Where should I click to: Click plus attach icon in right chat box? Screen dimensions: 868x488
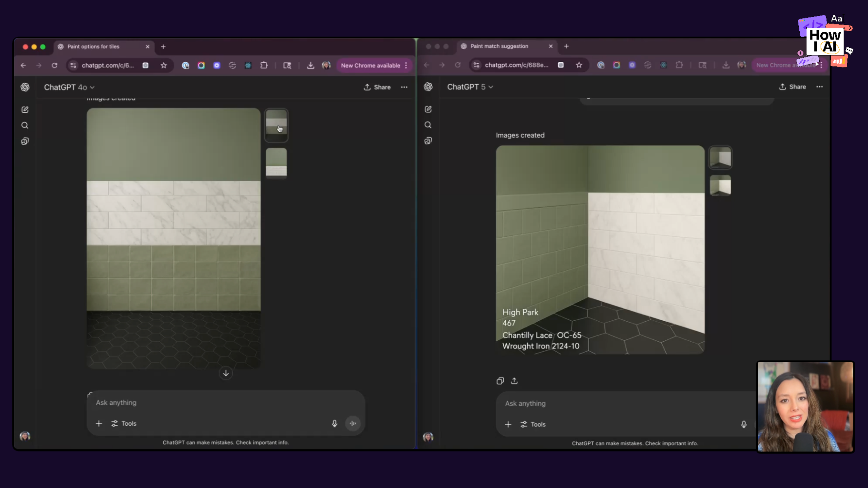(508, 424)
